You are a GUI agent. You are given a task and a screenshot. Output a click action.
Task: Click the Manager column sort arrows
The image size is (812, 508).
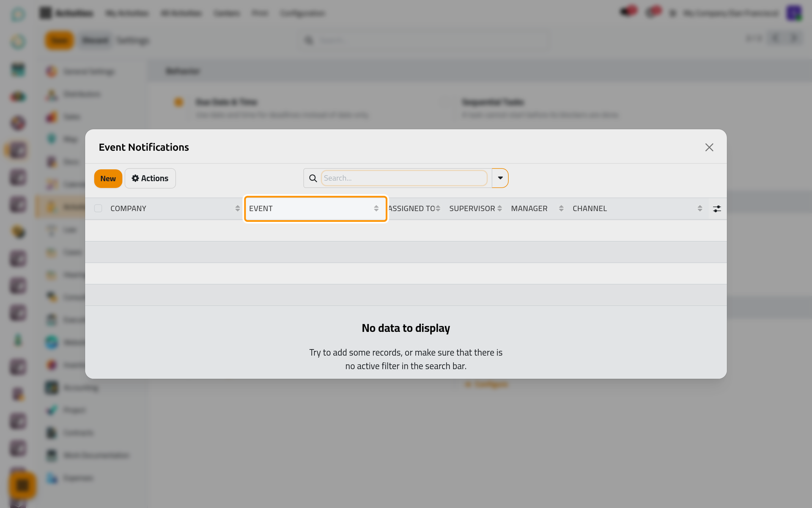[x=561, y=208]
